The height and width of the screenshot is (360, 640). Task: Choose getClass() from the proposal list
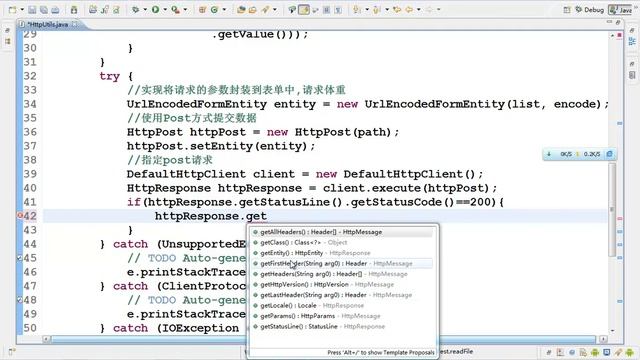[x=342, y=242]
